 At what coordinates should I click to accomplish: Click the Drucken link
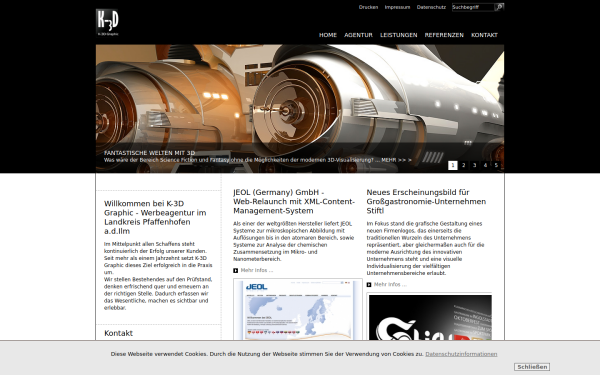pos(368,7)
